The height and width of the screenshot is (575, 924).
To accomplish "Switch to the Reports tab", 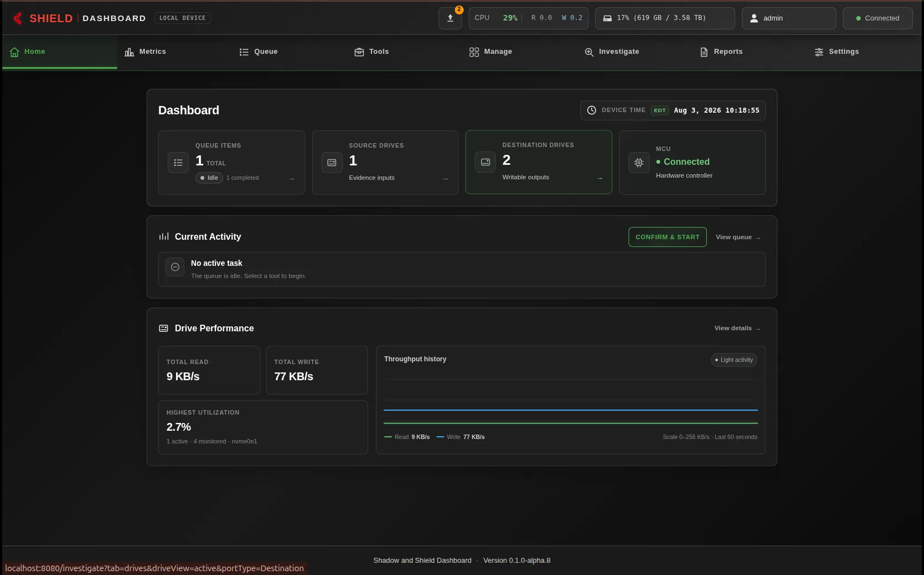I will click(x=749, y=52).
